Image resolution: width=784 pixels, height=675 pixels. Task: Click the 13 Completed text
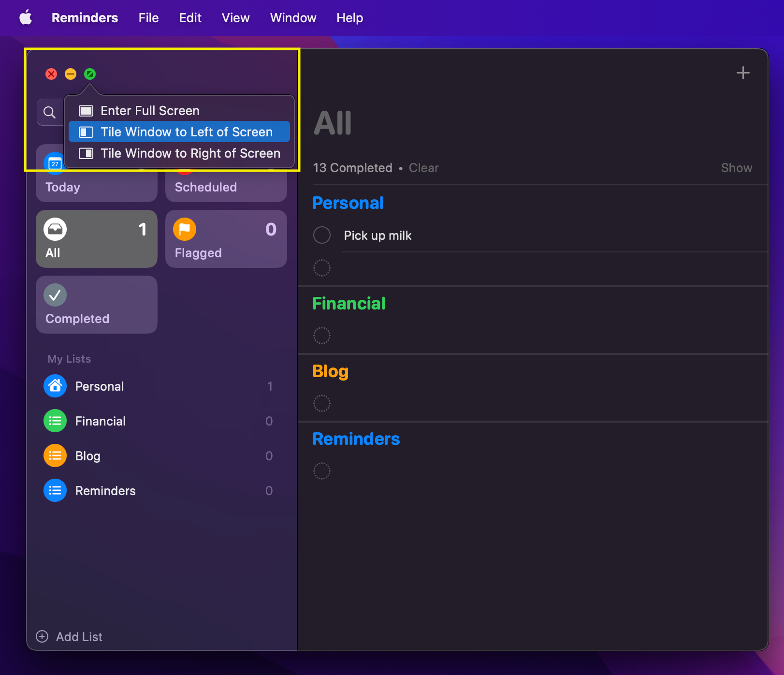353,168
